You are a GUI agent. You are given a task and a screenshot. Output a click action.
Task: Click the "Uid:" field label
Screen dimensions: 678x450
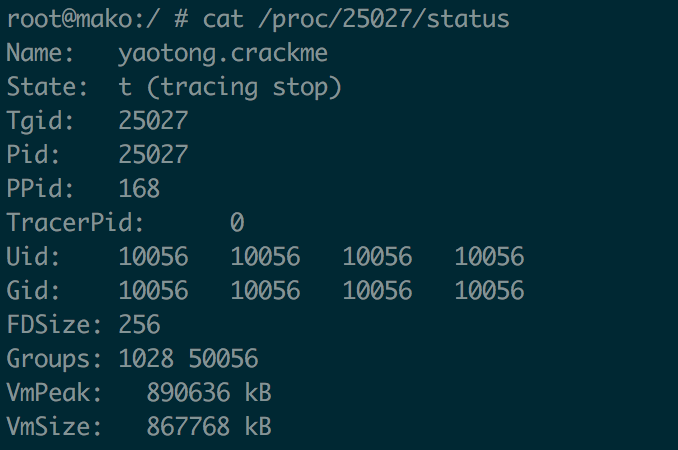tap(33, 257)
